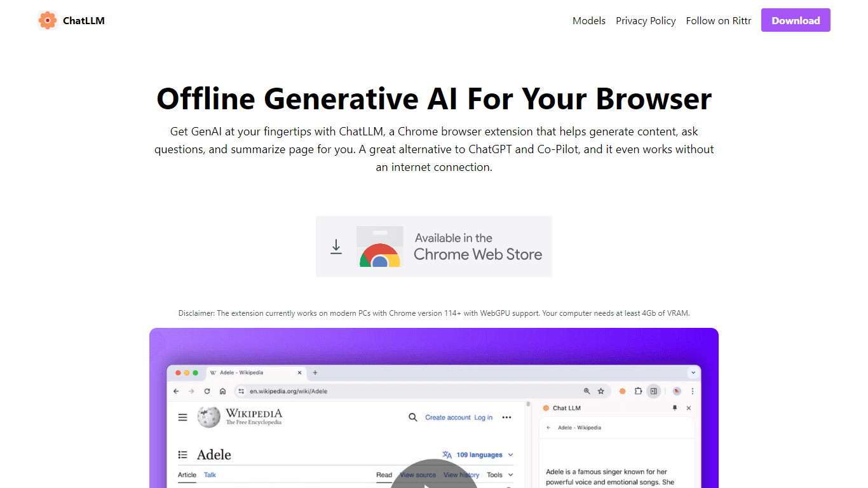This screenshot has height=488, width=868.
Task: Click the side panel toggle icon
Action: pos(653,391)
